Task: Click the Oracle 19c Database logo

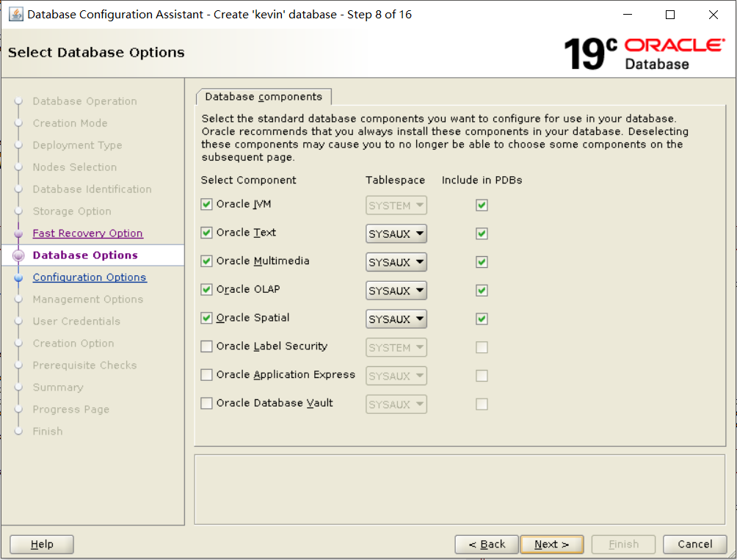Action: [x=644, y=54]
